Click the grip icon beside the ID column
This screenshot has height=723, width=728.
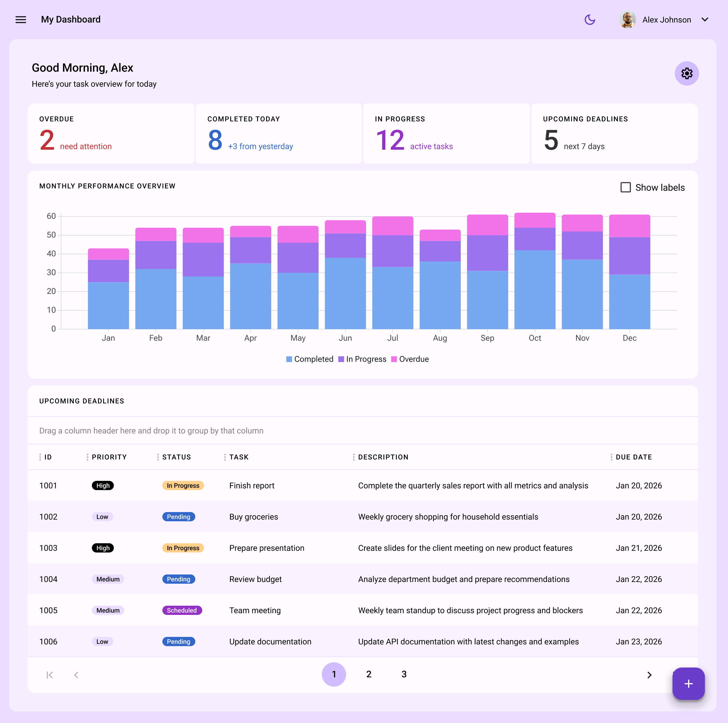pos(41,457)
